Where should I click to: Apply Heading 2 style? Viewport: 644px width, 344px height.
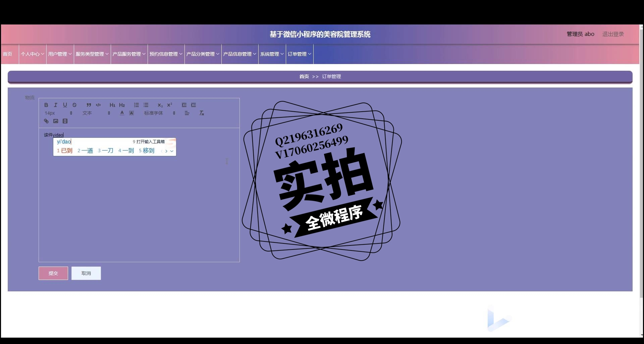pos(122,105)
